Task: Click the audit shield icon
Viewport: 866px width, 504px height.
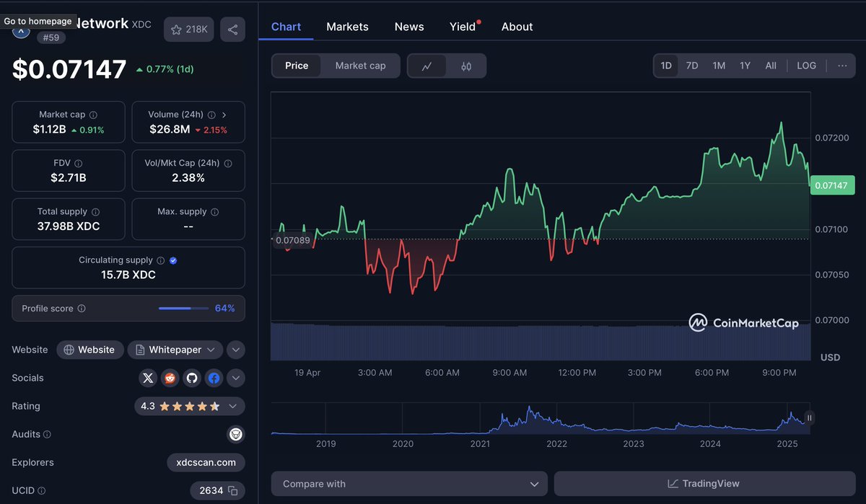Action: coord(235,434)
